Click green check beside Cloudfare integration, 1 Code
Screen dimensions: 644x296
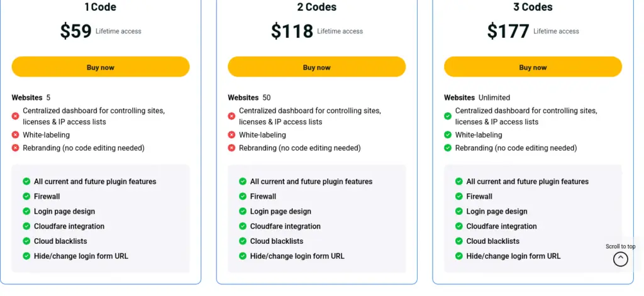pos(26,226)
